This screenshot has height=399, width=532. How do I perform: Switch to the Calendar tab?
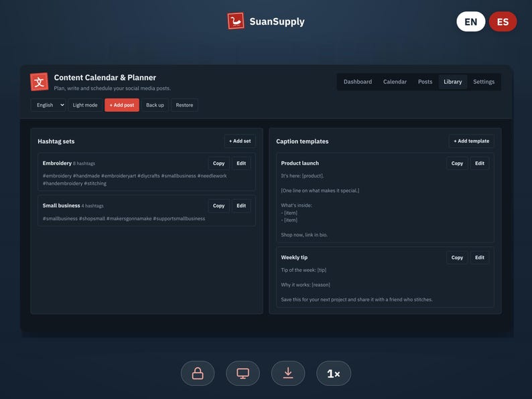tap(395, 82)
